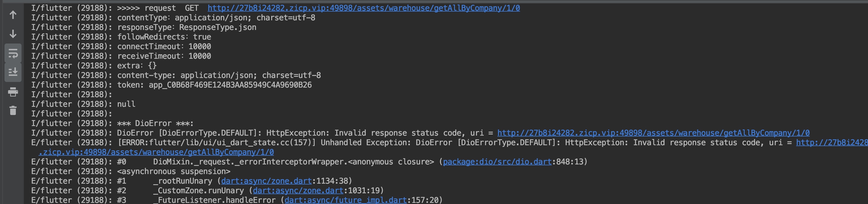Screen dimensions: 868x204
Task: Open zone.dart link in the _CustomZone.runUnary frame
Action: [x=298, y=190]
